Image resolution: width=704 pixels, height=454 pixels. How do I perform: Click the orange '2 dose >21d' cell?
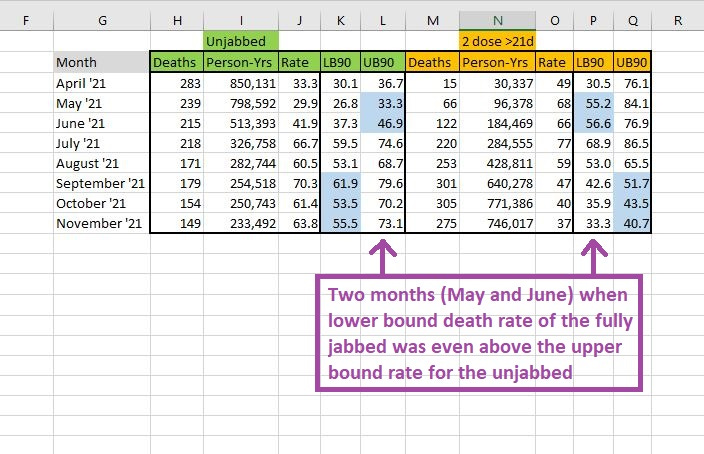pyautogui.click(x=497, y=41)
